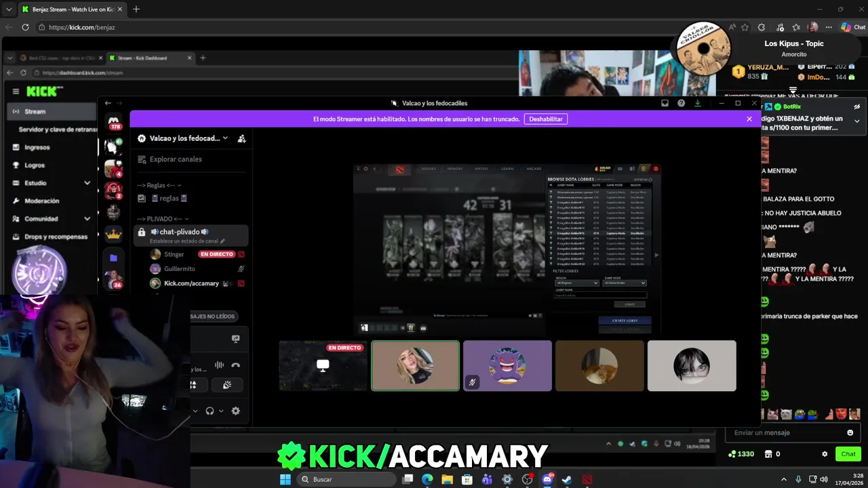Click the green Chat send button
The width and height of the screenshot is (868, 488).
848,454
